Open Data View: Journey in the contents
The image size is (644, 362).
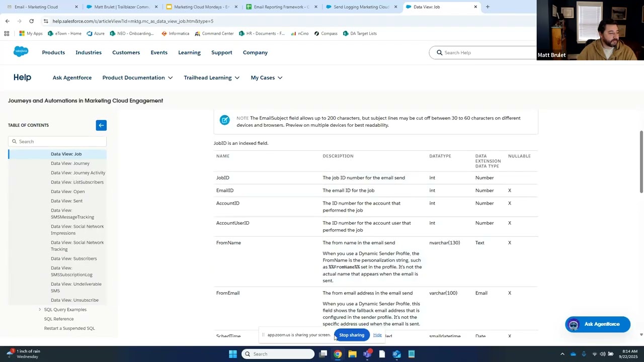point(70,163)
